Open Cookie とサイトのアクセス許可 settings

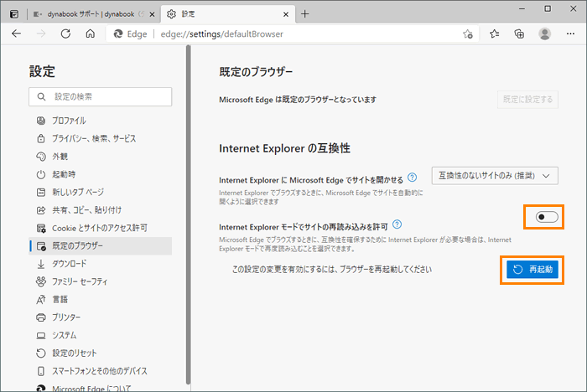tap(101, 228)
